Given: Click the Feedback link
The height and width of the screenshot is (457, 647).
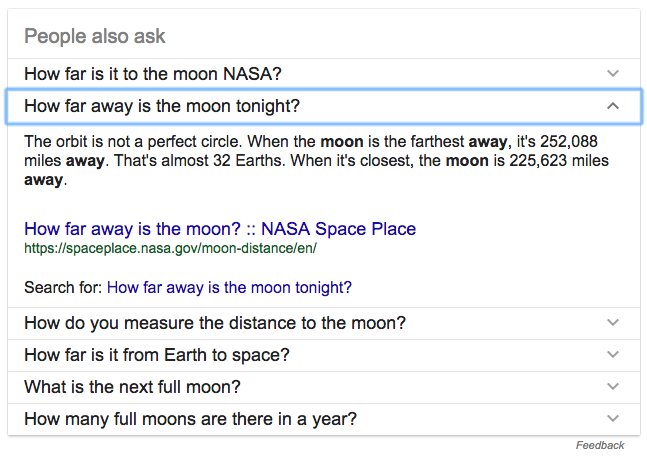Looking at the screenshot, I should (x=600, y=445).
